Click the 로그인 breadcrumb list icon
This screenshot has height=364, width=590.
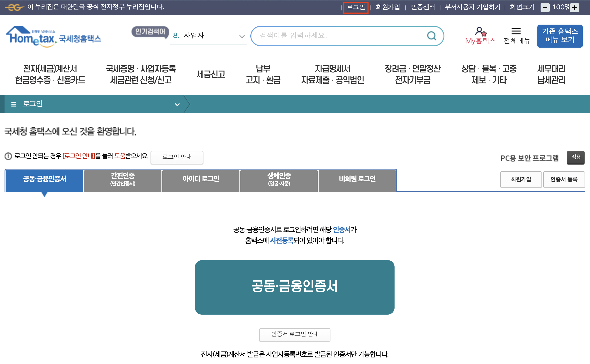[13, 104]
